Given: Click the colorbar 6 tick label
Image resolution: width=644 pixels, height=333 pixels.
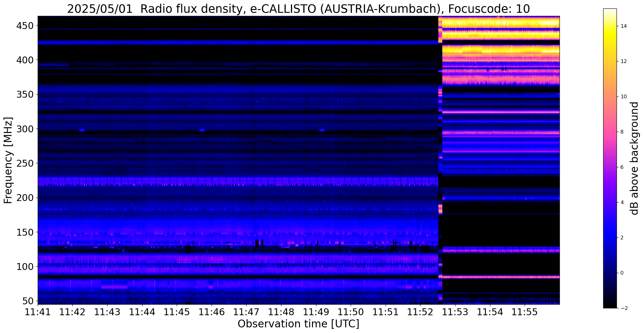Looking at the screenshot, I should [x=622, y=167].
